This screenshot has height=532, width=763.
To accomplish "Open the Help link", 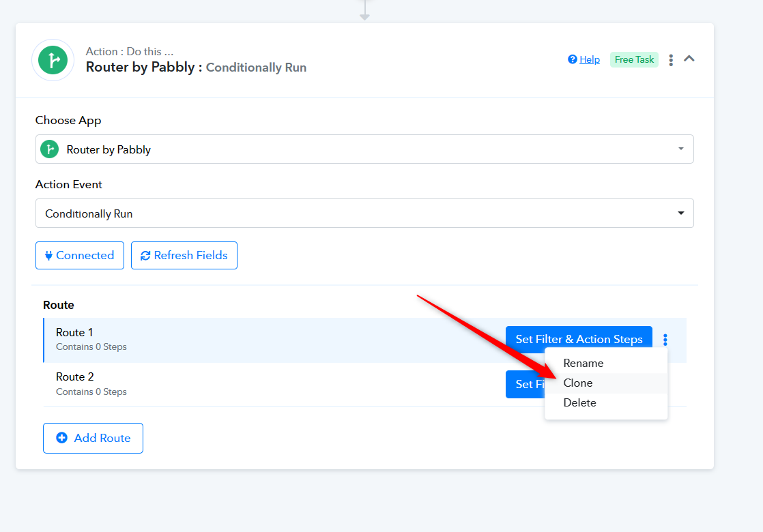I will [x=589, y=60].
